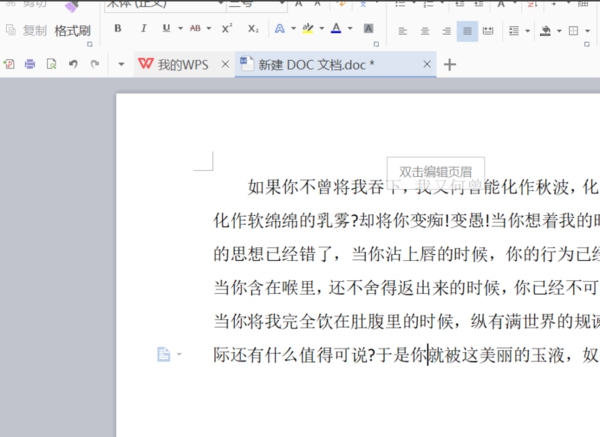Apply subscript formatting
Screen dimensions: 600x437
(253, 28)
